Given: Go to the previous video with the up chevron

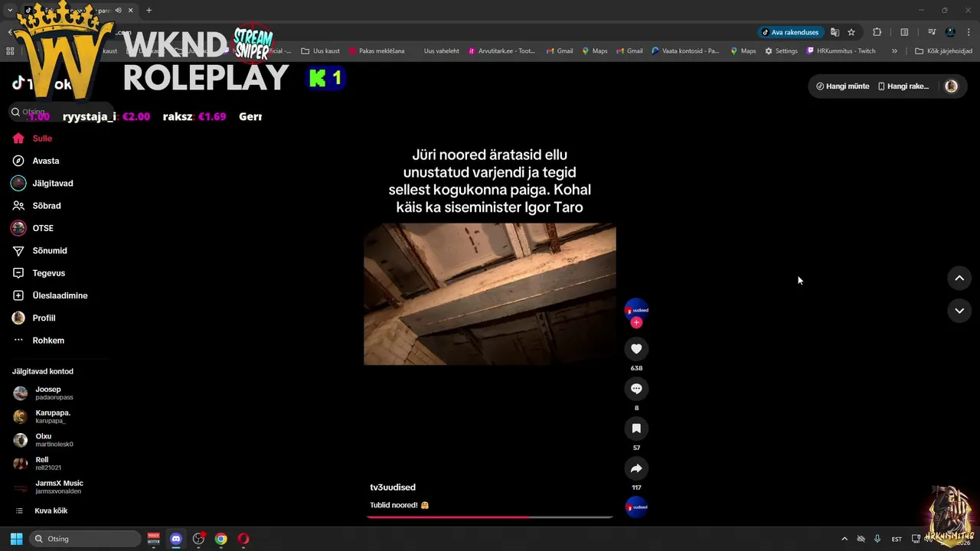Looking at the screenshot, I should pyautogui.click(x=959, y=279).
